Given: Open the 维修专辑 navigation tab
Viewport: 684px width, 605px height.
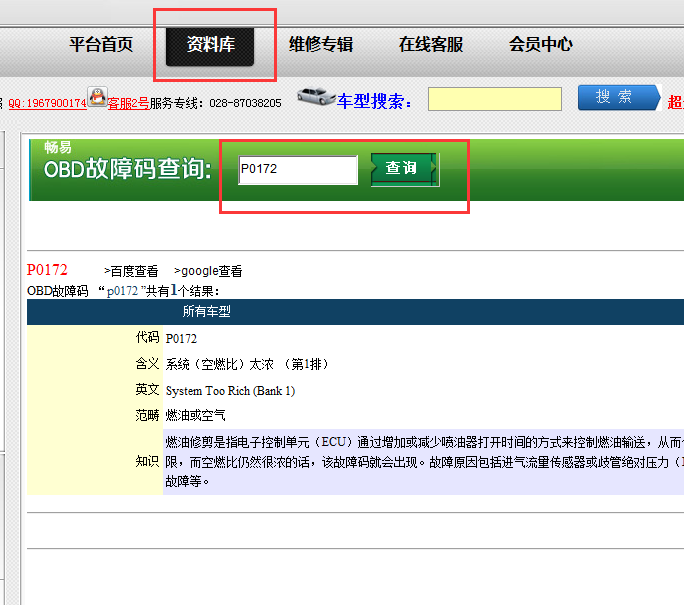Looking at the screenshot, I should [x=321, y=44].
